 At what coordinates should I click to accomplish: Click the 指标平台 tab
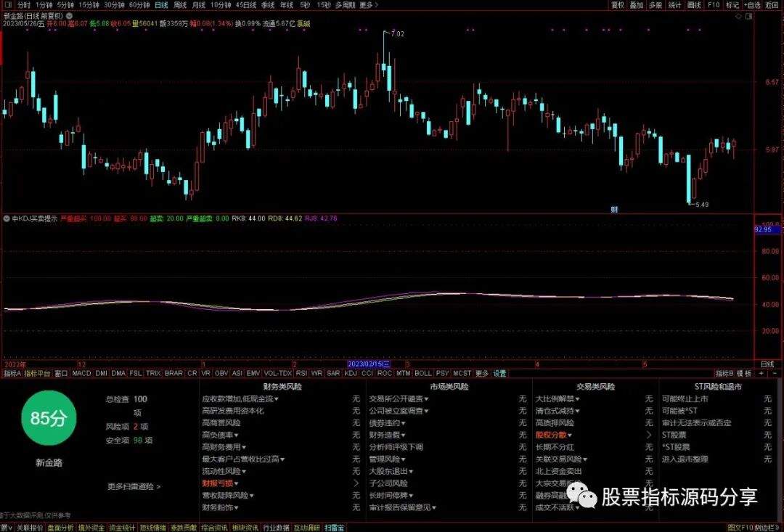pos(38,374)
